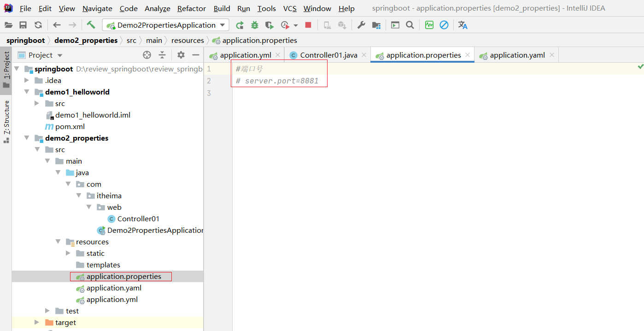Image resolution: width=644 pixels, height=331 pixels.
Task: Start debugging with the bug icon
Action: 254,25
